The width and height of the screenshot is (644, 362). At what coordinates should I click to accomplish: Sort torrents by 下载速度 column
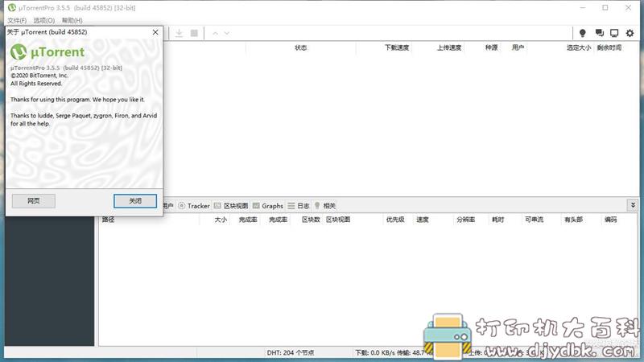397,47
